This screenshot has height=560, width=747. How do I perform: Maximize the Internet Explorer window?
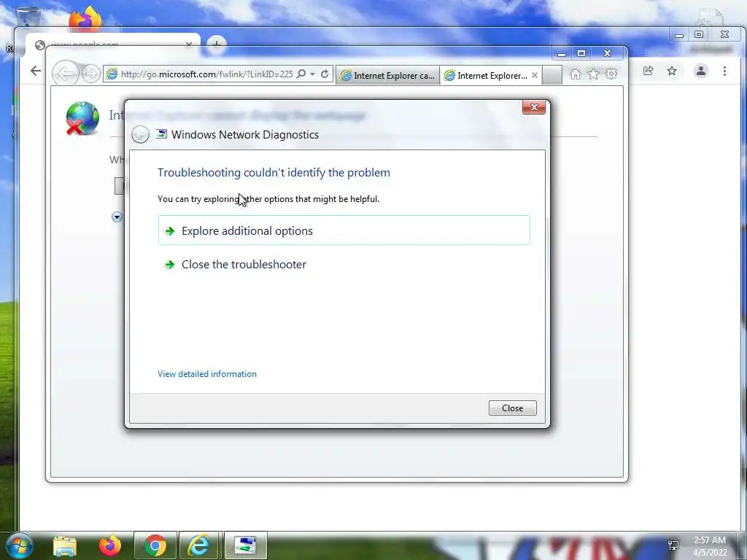pos(581,54)
